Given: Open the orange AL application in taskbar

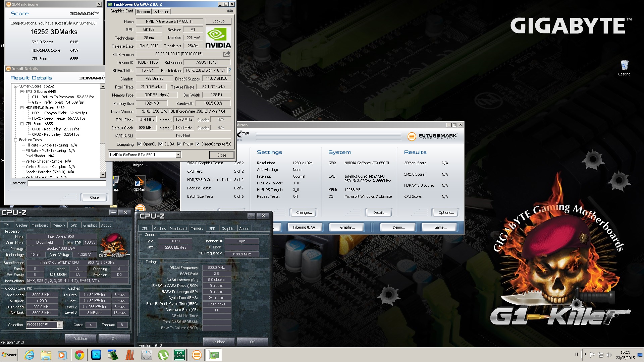Looking at the screenshot, I should click(x=130, y=355).
